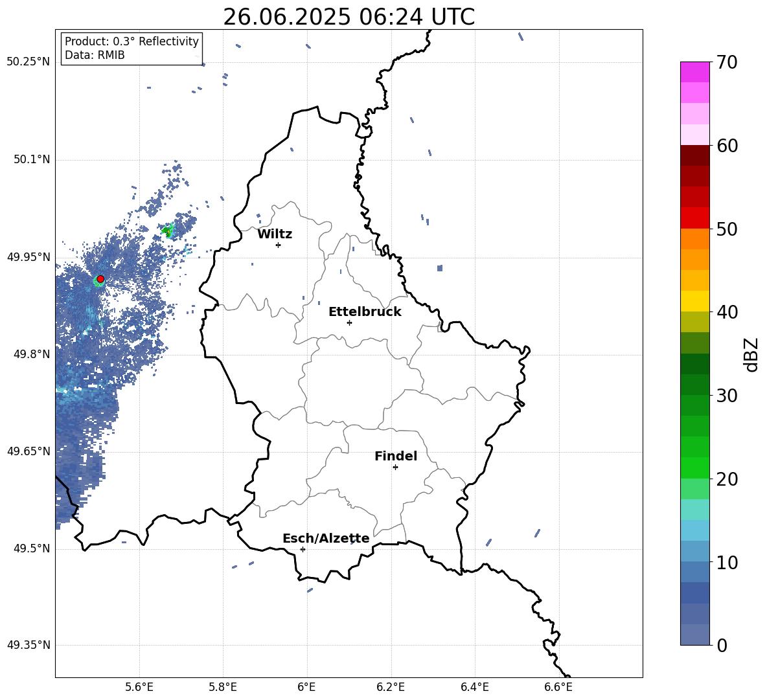
Task: Click the "Data: RMIB" text
Action: point(95,55)
